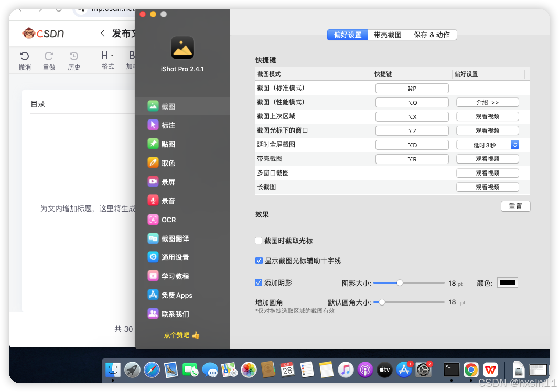Click the ⌥D shortcut field for 延时全屏截图
This screenshot has width=559, height=392.
pyautogui.click(x=412, y=145)
